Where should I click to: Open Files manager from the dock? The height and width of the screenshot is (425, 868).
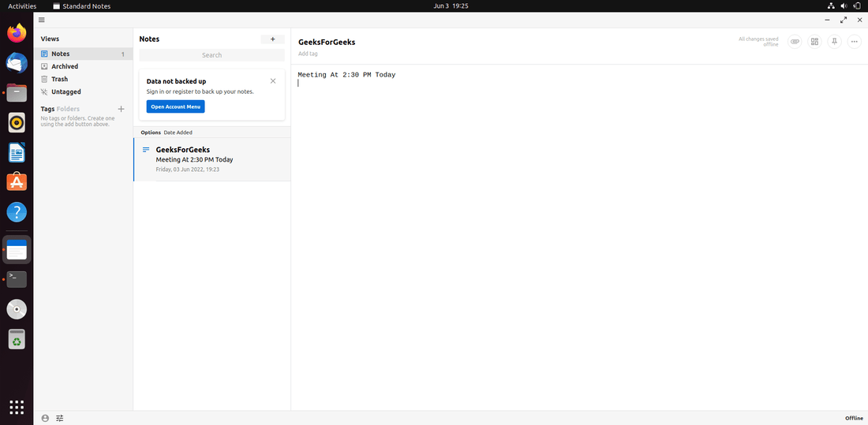tap(17, 92)
